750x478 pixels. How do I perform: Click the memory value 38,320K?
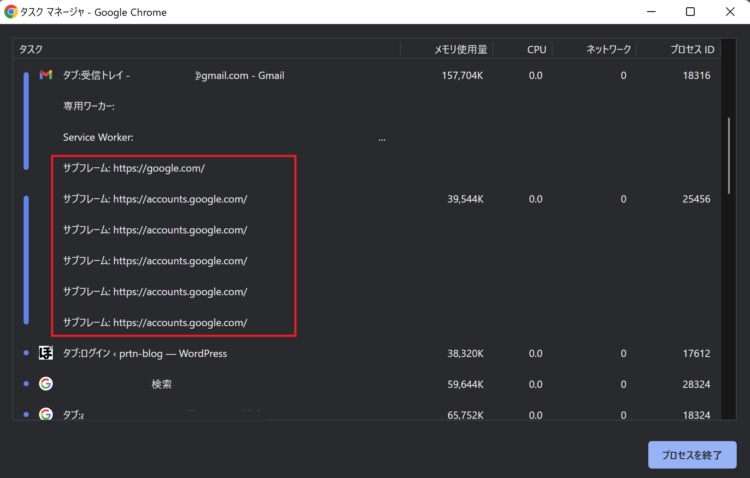[x=465, y=354]
